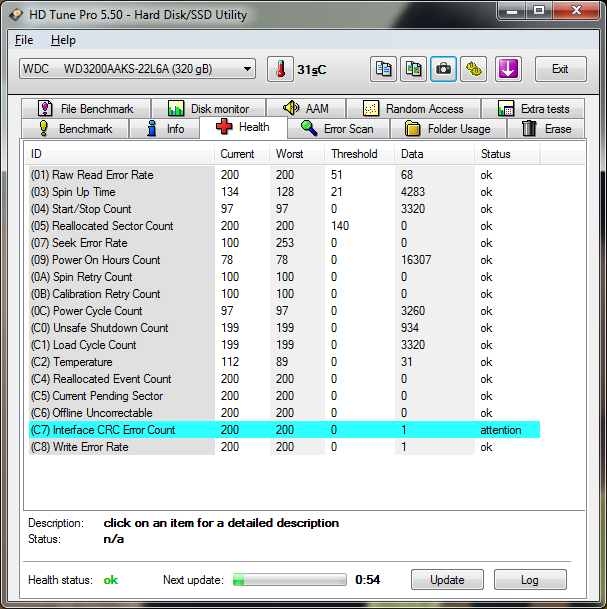Switch to the AAM tab
The image size is (607, 609).
[x=306, y=108]
